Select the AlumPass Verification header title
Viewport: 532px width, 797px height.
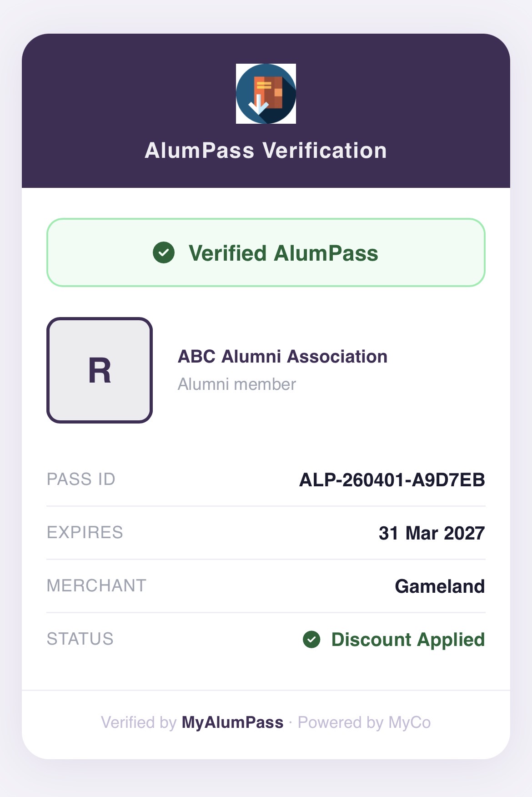pos(265,151)
